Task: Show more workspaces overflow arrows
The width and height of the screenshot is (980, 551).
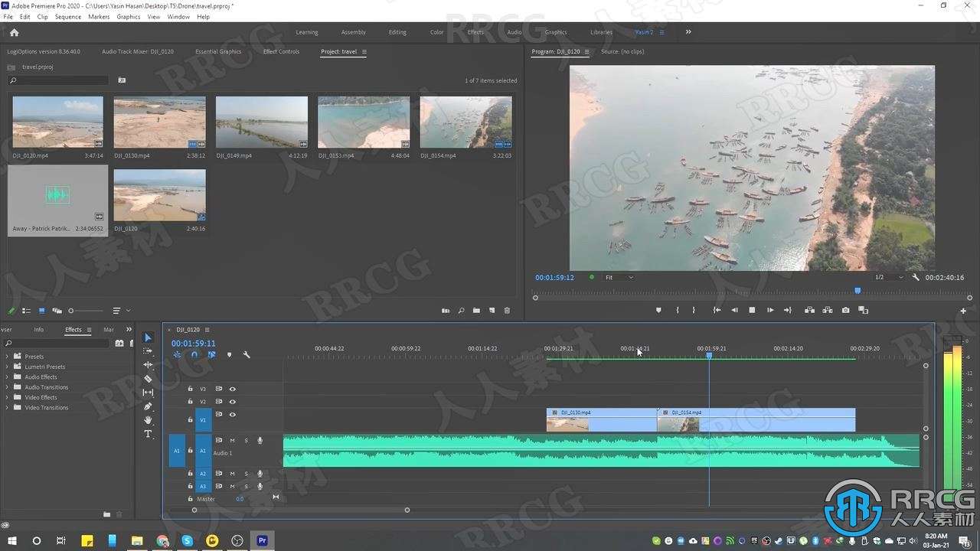Action: 688,32
